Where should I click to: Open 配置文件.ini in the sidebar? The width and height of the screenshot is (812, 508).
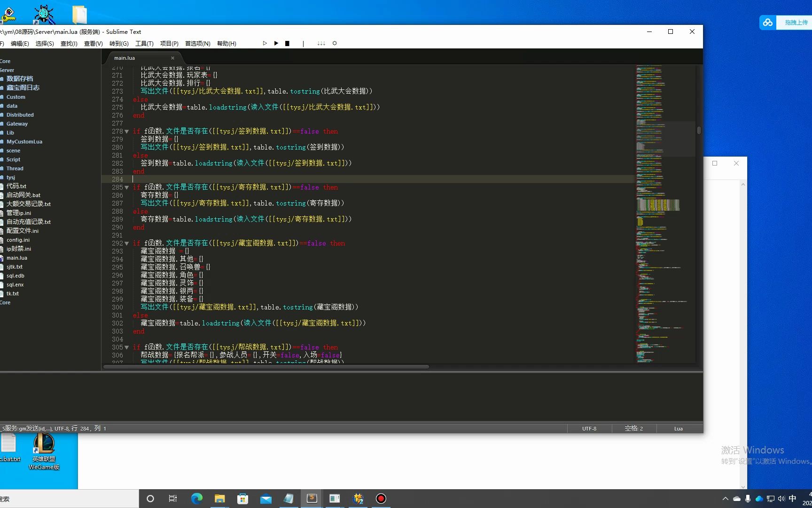click(x=22, y=231)
